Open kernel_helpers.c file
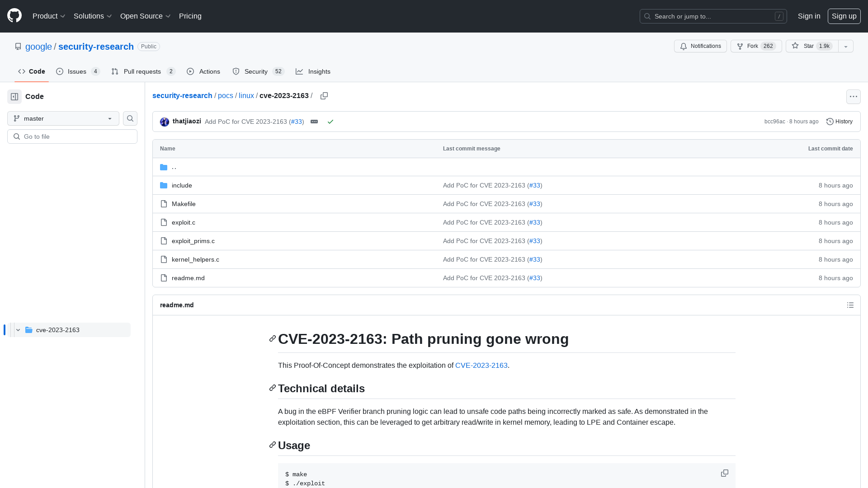The height and width of the screenshot is (488, 868). [195, 260]
